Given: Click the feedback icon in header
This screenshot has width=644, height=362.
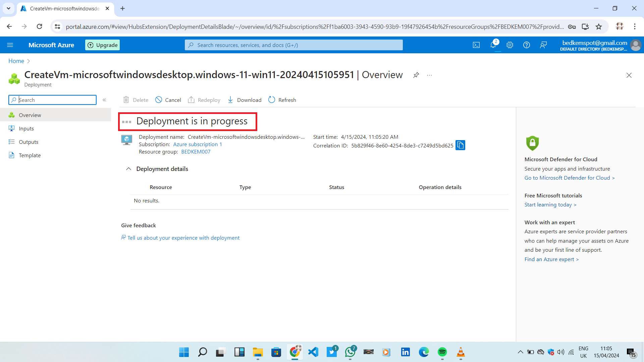Looking at the screenshot, I should [x=543, y=45].
